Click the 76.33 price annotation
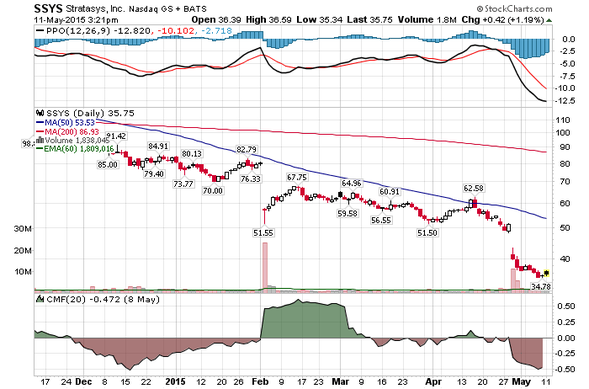 [x=251, y=179]
